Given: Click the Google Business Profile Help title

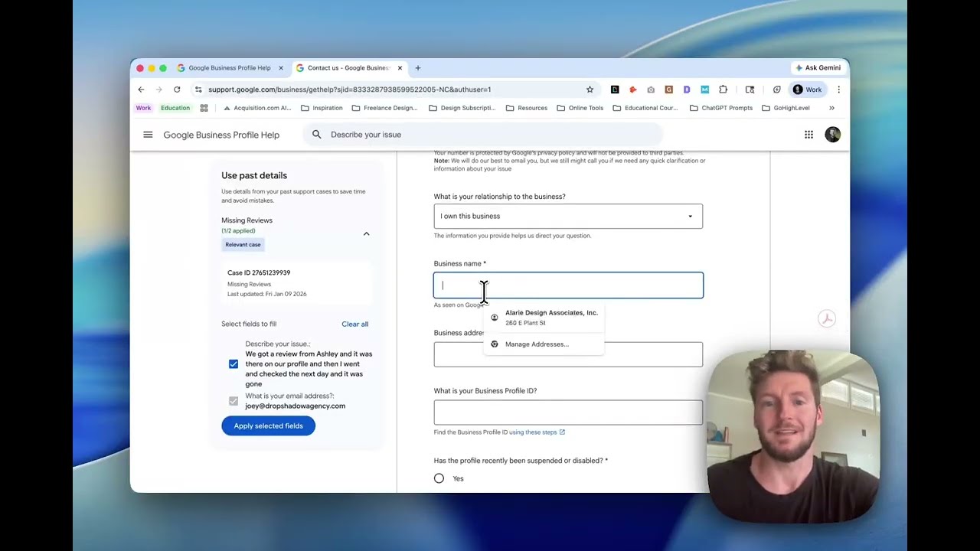Looking at the screenshot, I should coord(221,135).
